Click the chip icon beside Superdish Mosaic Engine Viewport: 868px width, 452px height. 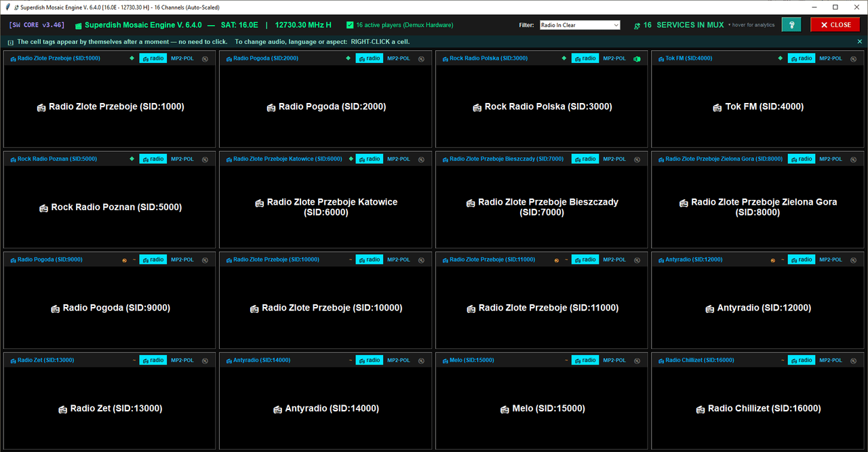click(x=78, y=26)
